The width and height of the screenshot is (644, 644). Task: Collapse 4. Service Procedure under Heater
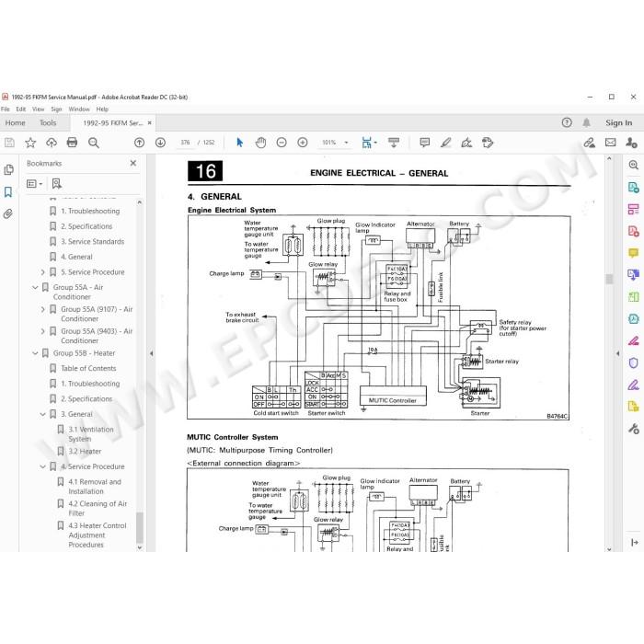42,466
